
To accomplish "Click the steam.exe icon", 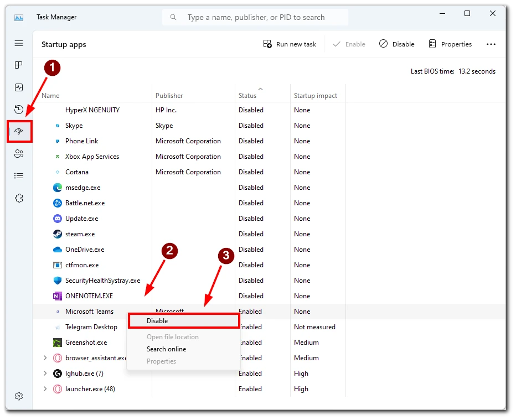I will coord(58,234).
